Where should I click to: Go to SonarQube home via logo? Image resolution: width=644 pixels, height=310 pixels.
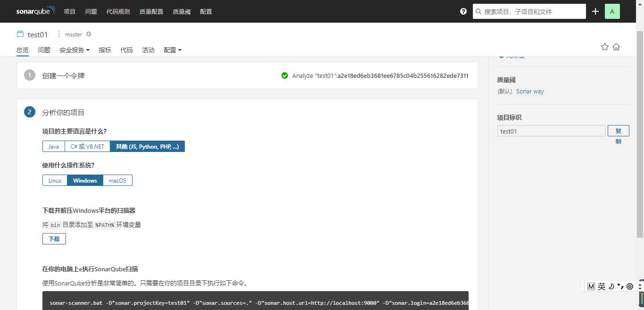[x=36, y=11]
